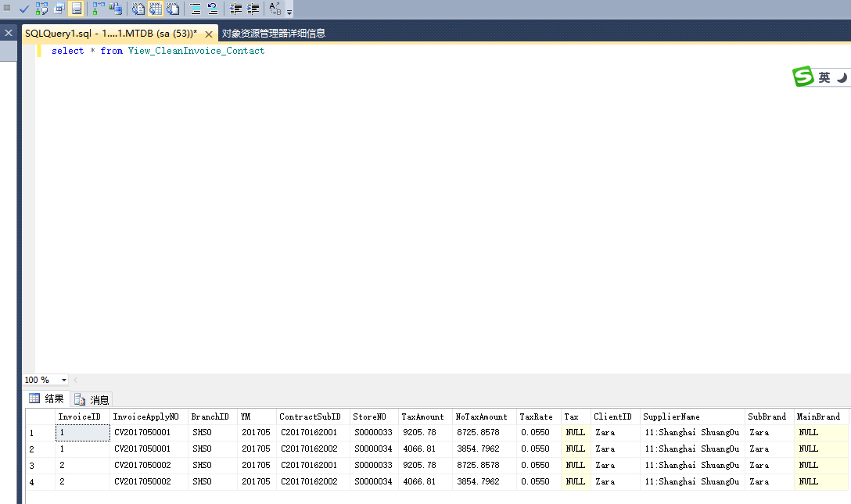Click the SHSO BranchID cell in row 3
The width and height of the screenshot is (851, 504).
[212, 465]
